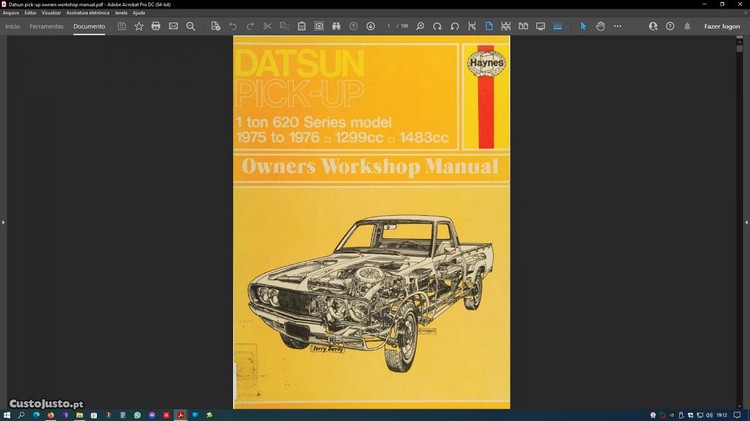Image resolution: width=750 pixels, height=421 pixels.
Task: Open more tools with the three-dots button
Action: pos(617,26)
